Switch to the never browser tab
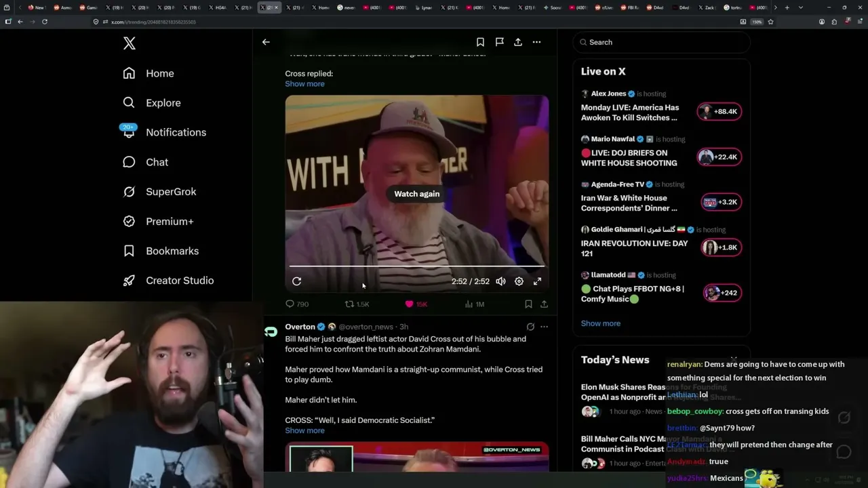Viewport: 868px width, 488px height. (347, 7)
